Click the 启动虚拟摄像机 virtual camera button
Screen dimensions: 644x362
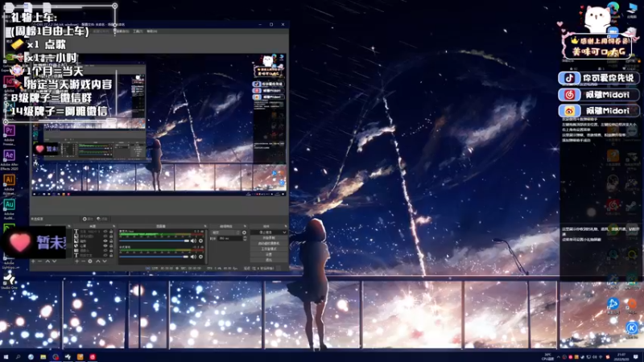click(269, 244)
